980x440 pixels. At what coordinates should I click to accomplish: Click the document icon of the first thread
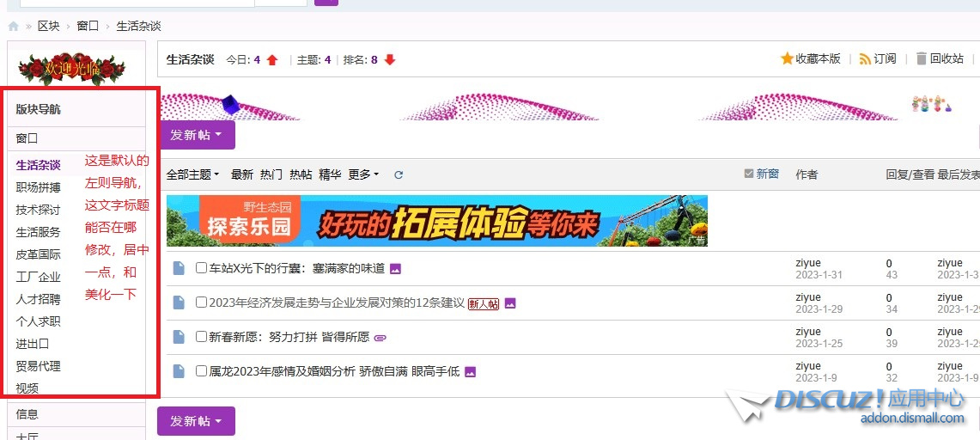(x=179, y=268)
